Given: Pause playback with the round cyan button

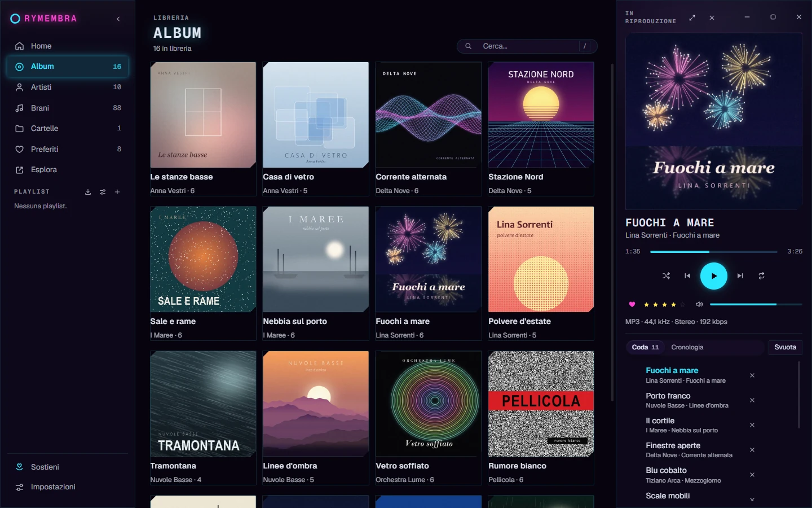Looking at the screenshot, I should point(714,276).
